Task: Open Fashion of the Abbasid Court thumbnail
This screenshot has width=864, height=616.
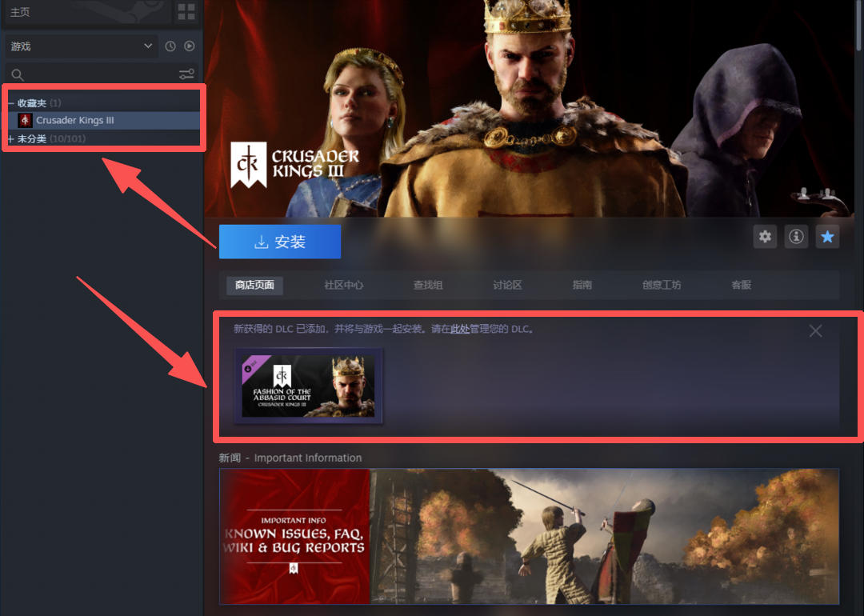Action: tap(308, 386)
